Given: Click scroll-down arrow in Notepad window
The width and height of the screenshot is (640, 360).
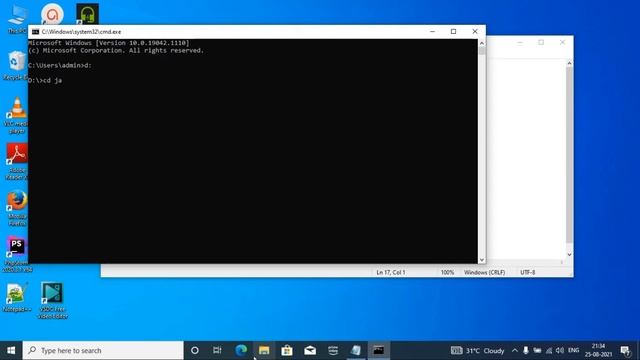Looking at the screenshot, I should pyautogui.click(x=569, y=255).
